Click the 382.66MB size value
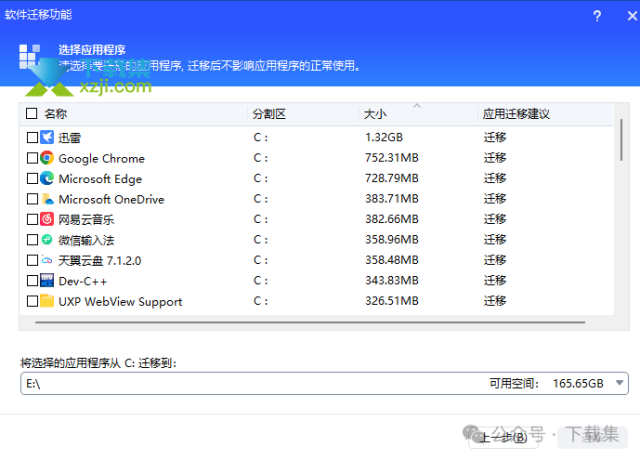The height and width of the screenshot is (460, 640). pos(392,219)
